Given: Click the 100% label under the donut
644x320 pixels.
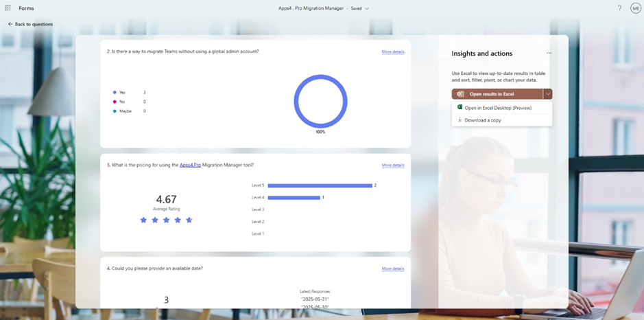Looking at the screenshot, I should (320, 132).
